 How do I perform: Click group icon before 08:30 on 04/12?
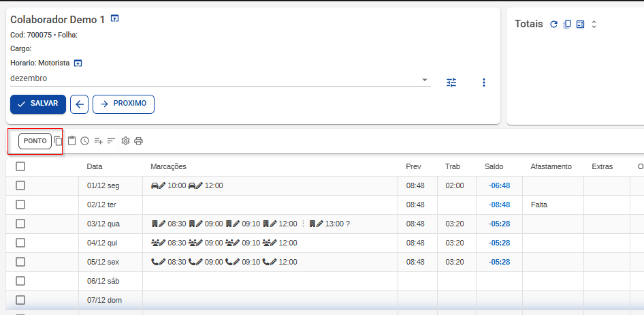pyautogui.click(x=155, y=243)
